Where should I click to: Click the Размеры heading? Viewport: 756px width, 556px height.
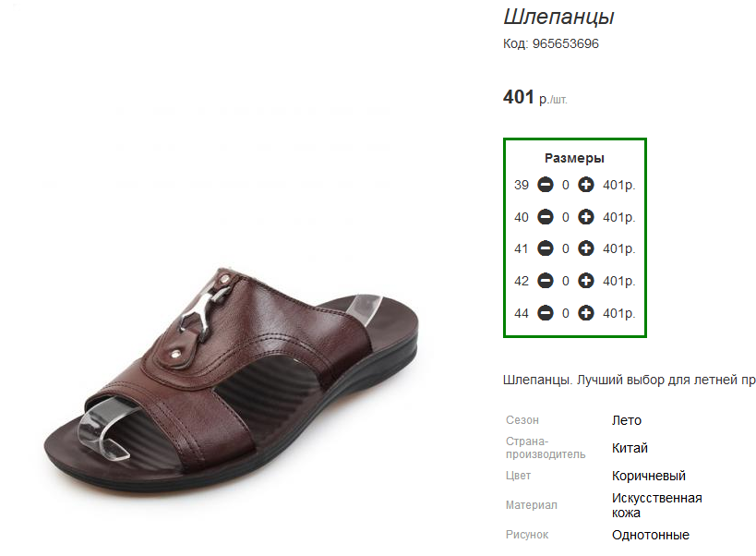tap(574, 158)
